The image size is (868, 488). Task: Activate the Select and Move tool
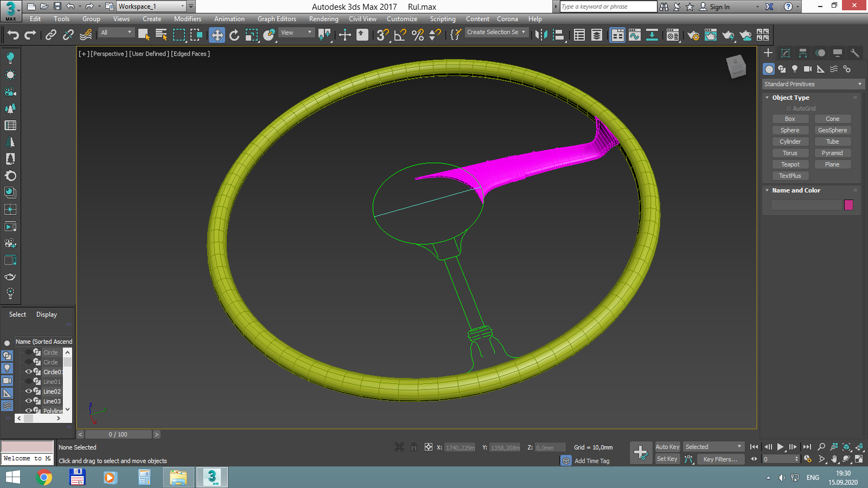pos(217,35)
